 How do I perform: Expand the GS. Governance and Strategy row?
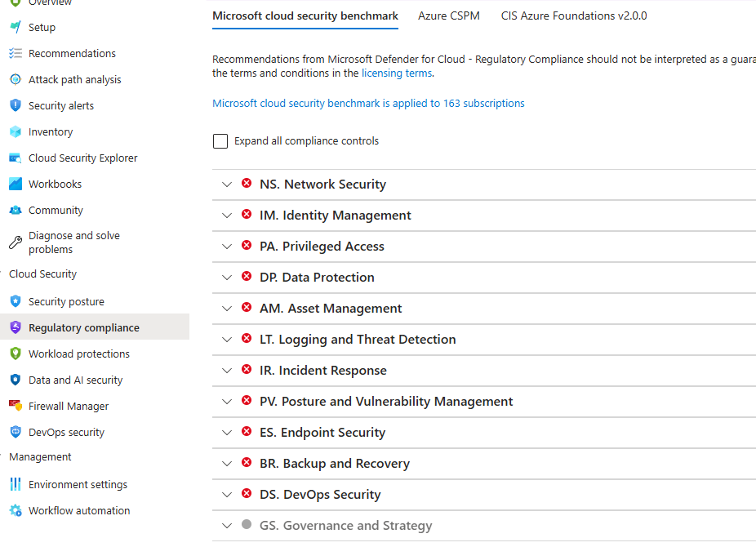coord(227,526)
